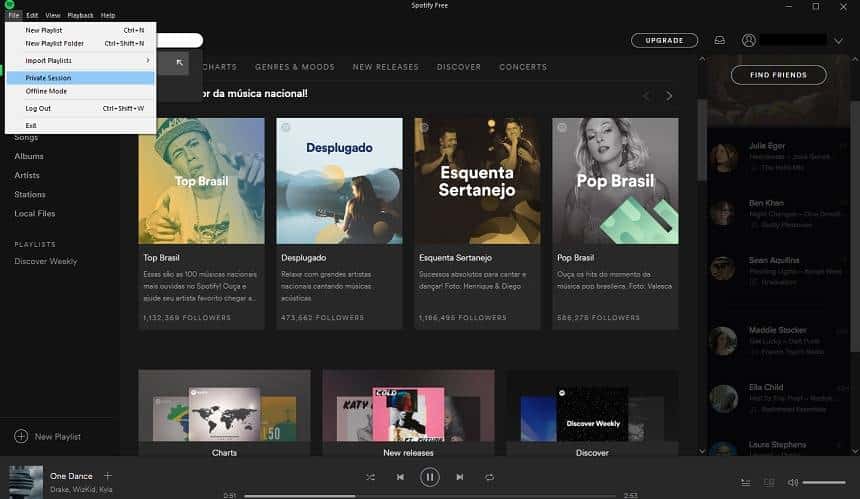Switch to CHARTS tab
This screenshot has width=860, height=499.
click(219, 67)
